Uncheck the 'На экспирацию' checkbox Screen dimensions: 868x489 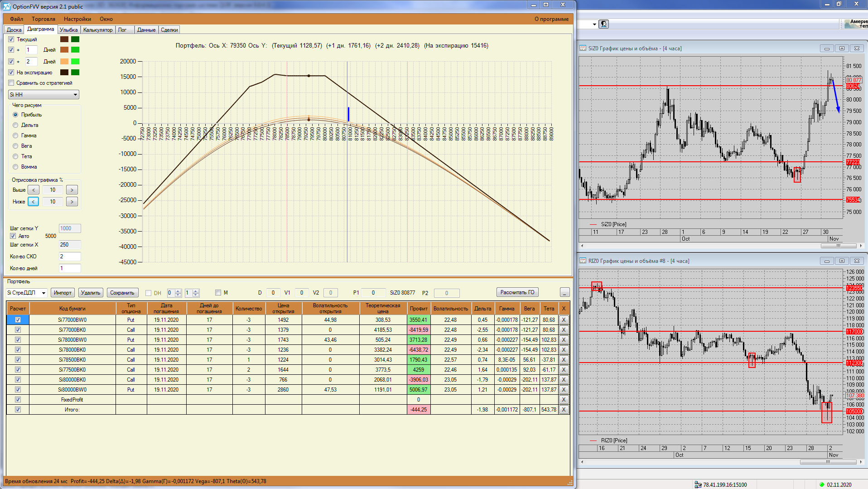pos(11,73)
